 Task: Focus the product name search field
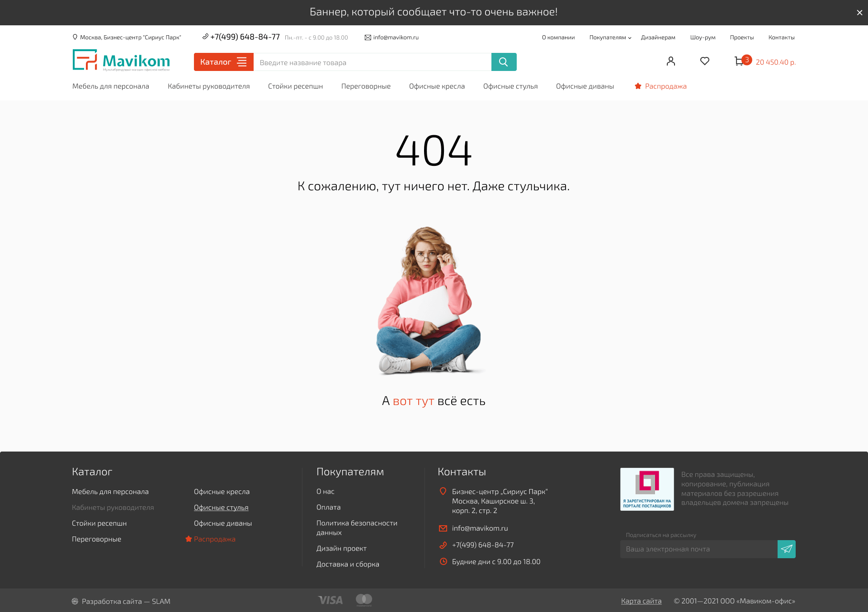pos(372,62)
